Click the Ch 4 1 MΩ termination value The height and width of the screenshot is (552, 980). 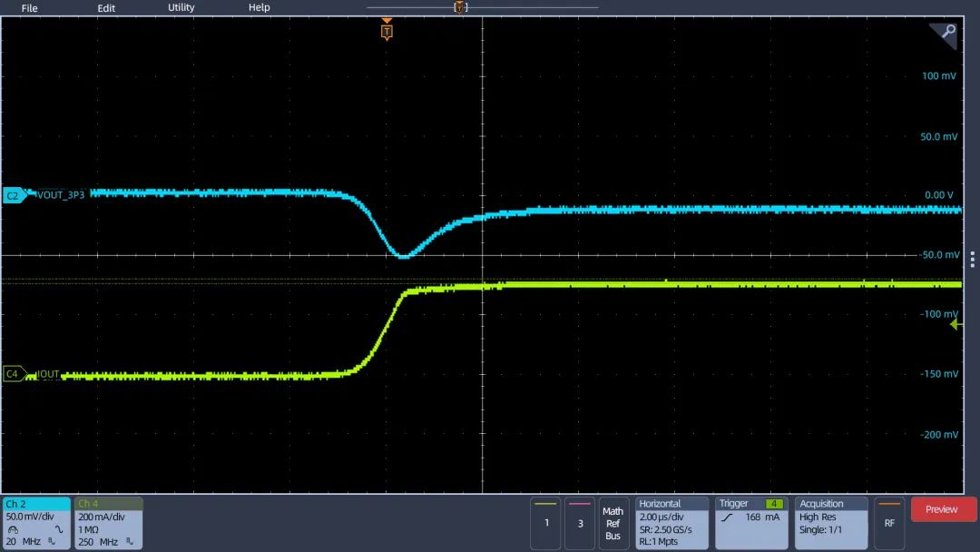pyautogui.click(x=88, y=529)
